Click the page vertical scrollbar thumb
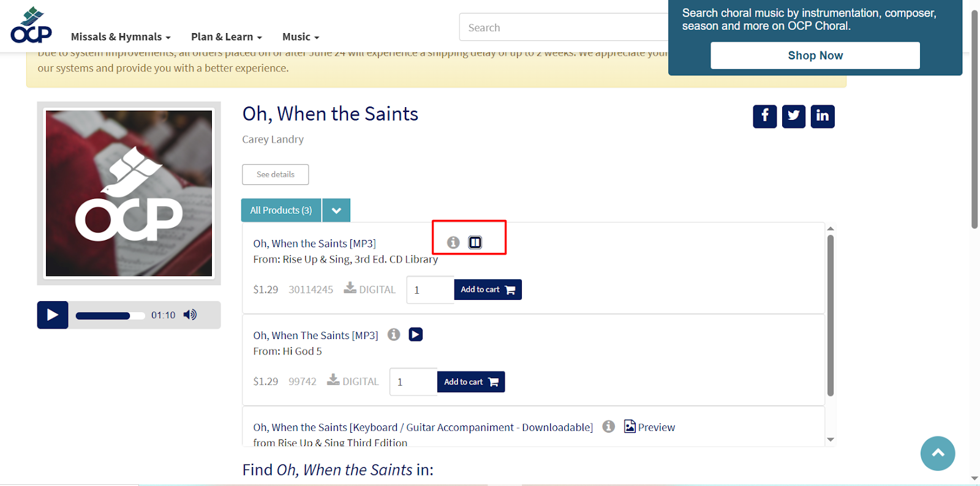 pyautogui.click(x=974, y=120)
